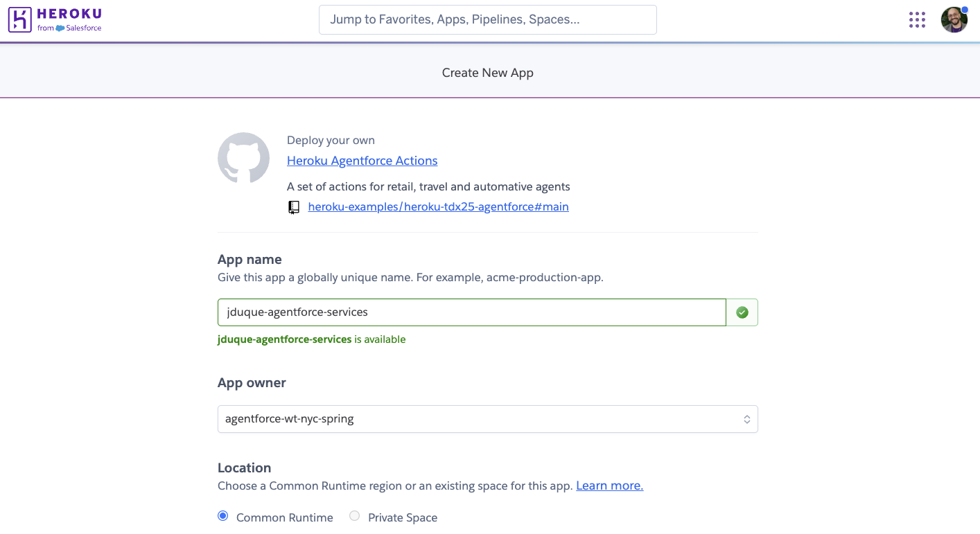Click the 'Deploy your own' text
This screenshot has width=980, height=534.
[x=331, y=141]
